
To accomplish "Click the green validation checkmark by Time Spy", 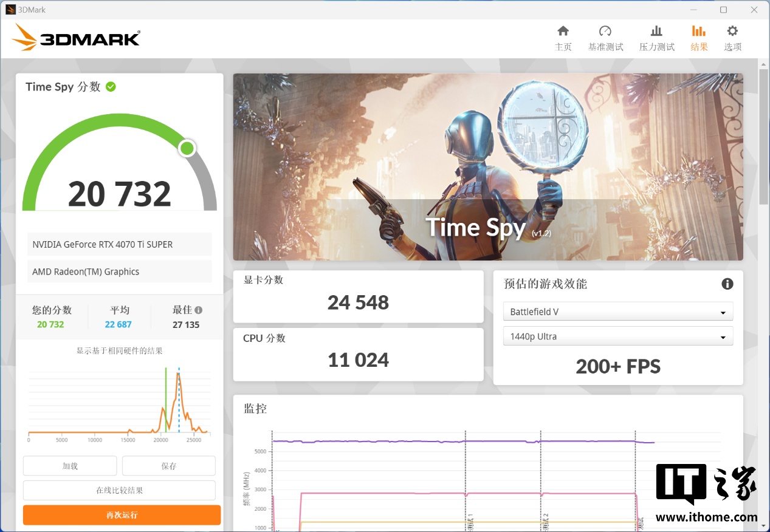I will (111, 87).
